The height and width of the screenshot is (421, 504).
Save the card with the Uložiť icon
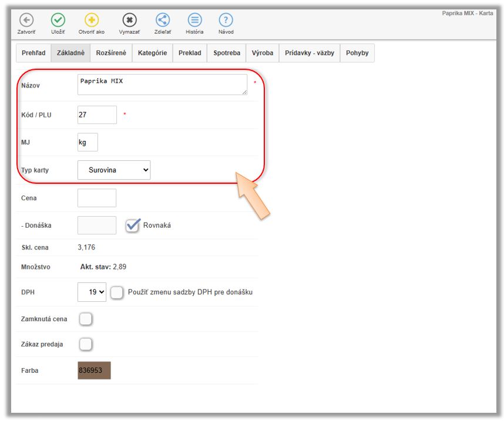58,20
